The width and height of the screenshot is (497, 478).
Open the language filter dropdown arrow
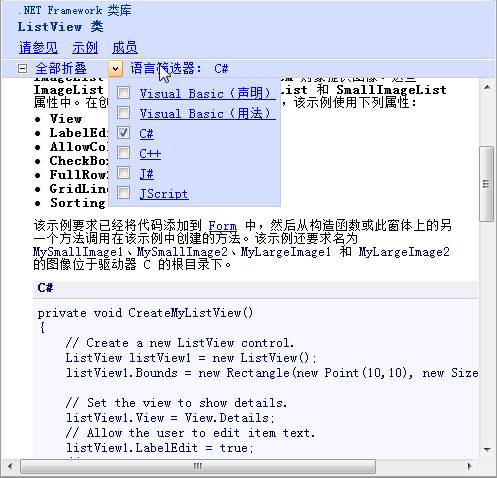(x=115, y=69)
